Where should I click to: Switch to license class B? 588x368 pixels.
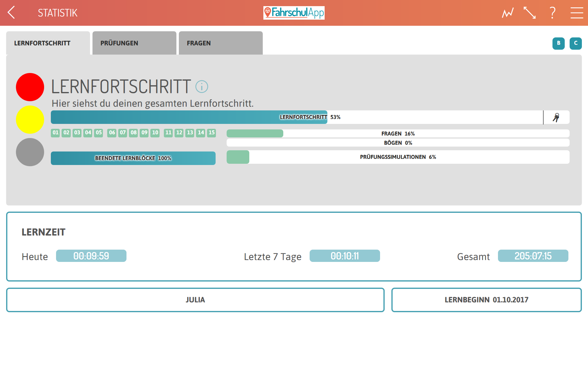click(559, 43)
